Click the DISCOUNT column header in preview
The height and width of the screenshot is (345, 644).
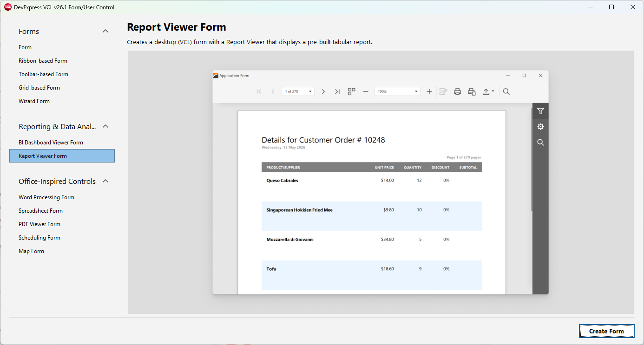pyautogui.click(x=440, y=168)
